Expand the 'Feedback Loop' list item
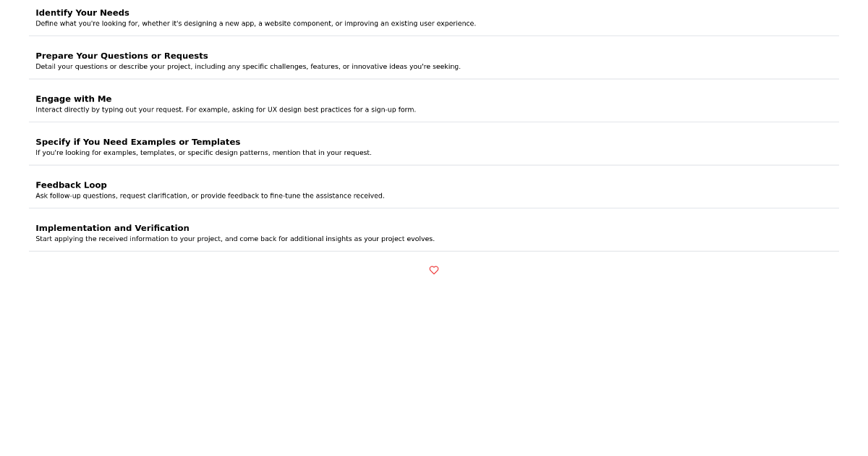The height and width of the screenshot is (456, 868). (71, 185)
